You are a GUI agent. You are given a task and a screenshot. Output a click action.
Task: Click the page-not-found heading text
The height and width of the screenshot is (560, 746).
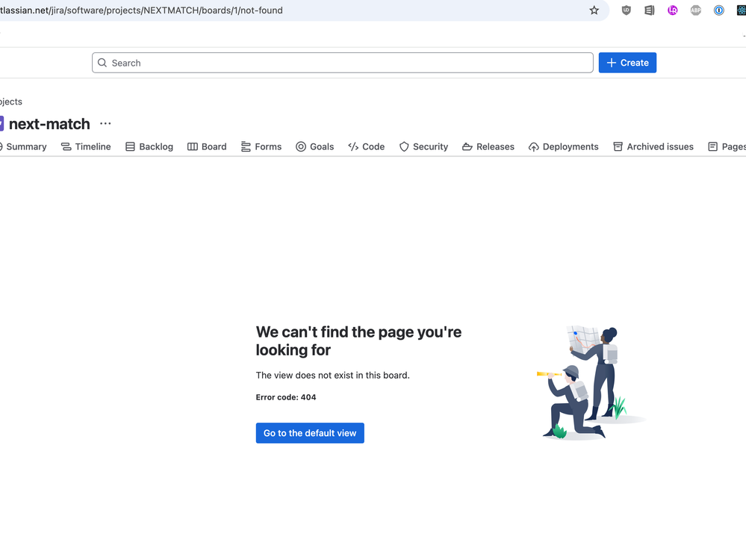tap(358, 340)
